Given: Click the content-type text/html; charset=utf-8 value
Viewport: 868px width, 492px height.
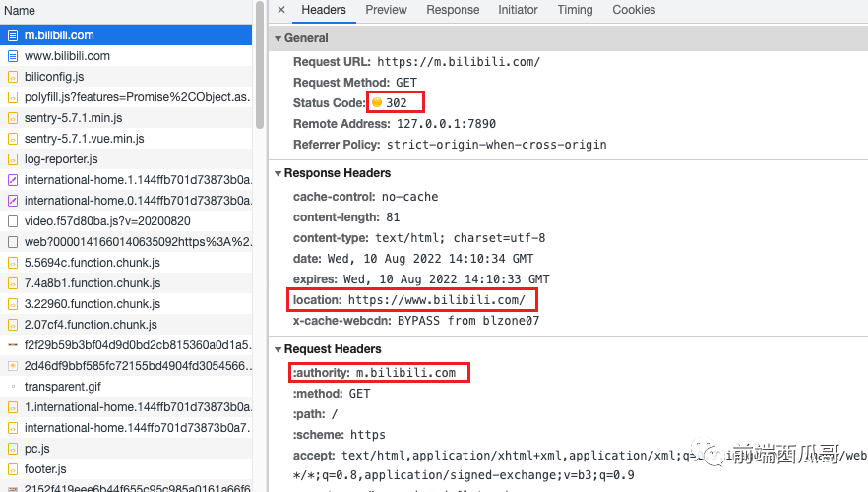Looking at the screenshot, I should [461, 238].
